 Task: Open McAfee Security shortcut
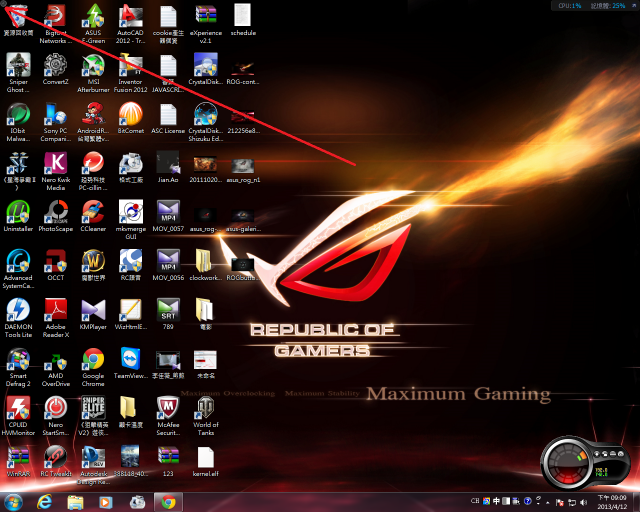[168, 416]
